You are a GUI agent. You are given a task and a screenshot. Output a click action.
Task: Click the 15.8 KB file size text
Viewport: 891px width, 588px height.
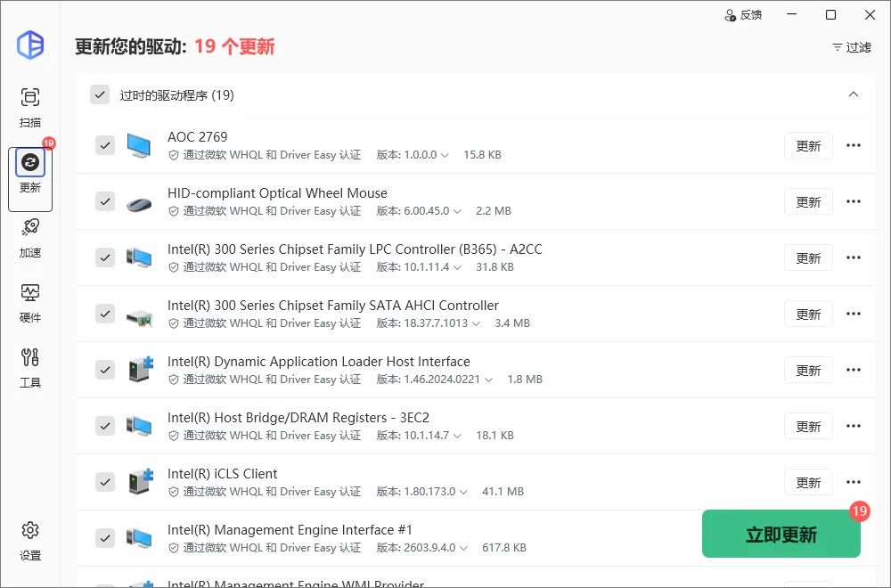pyautogui.click(x=482, y=154)
